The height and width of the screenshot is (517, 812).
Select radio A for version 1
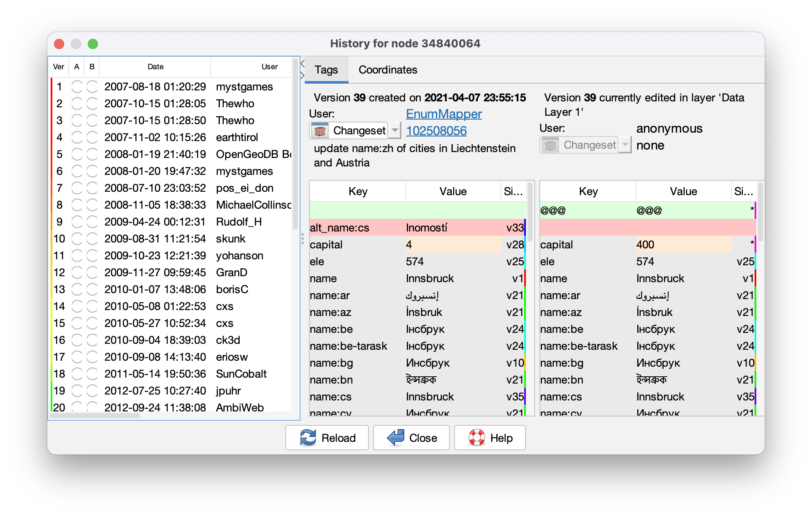click(x=77, y=87)
